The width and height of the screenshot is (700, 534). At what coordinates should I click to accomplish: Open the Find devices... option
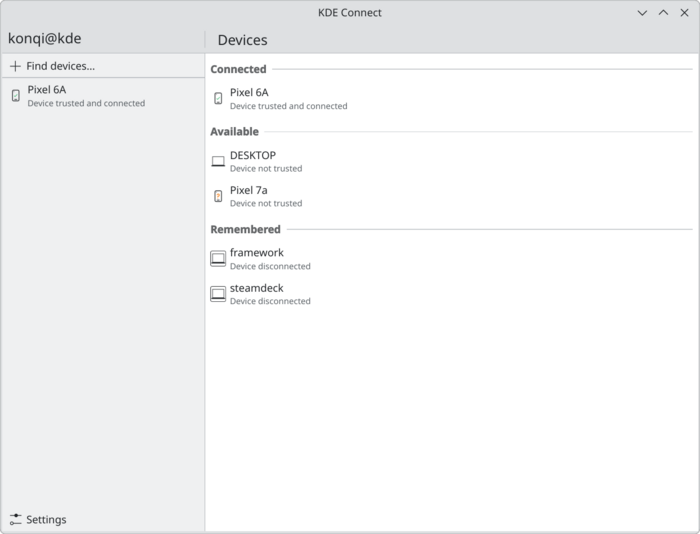click(x=60, y=66)
